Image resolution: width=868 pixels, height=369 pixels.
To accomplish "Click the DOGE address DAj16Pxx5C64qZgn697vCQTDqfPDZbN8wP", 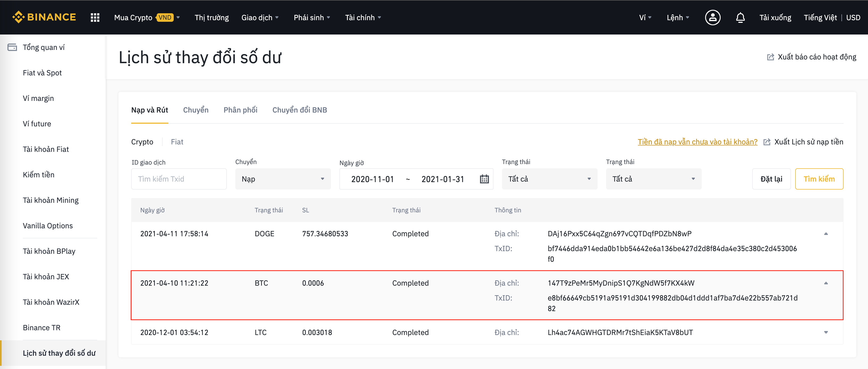I will (x=619, y=234).
